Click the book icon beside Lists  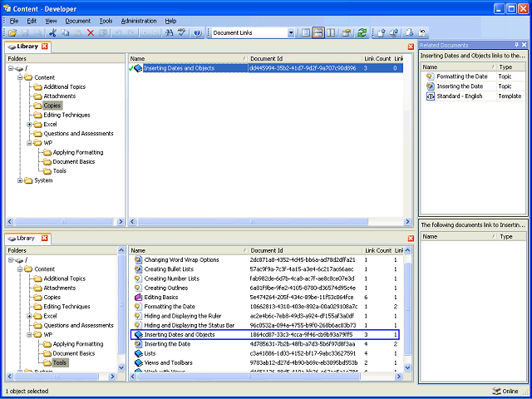[138, 353]
